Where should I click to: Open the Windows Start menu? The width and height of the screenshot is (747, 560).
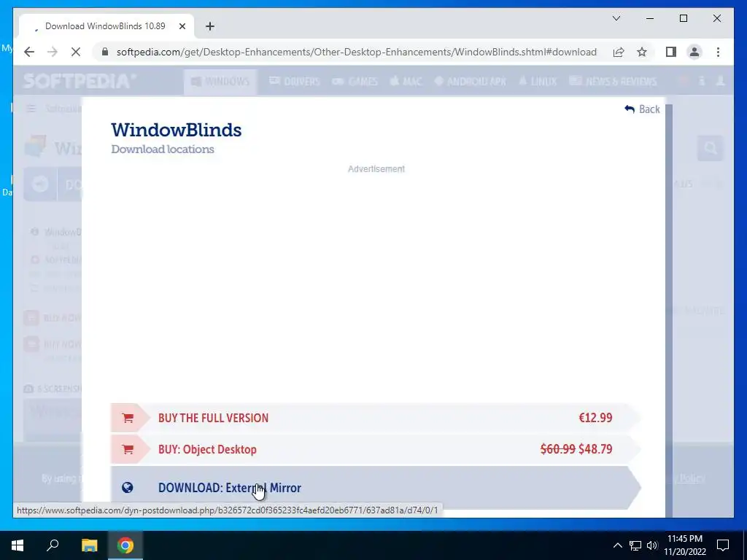[18, 545]
